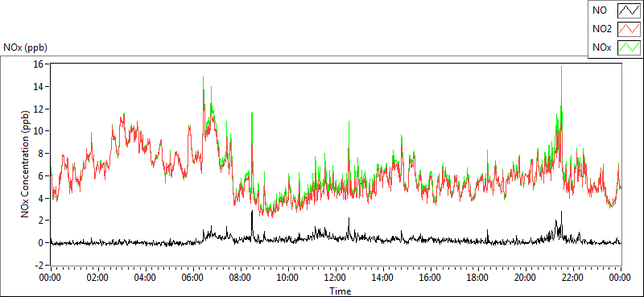Select the NO2 legend label
Viewport: 644px width, 297px height.
602,29
